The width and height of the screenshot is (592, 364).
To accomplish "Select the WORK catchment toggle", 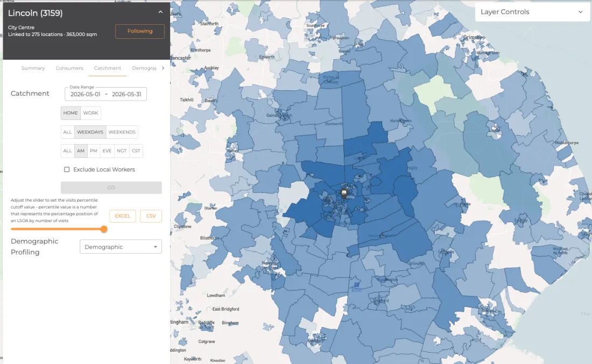I will (90, 113).
